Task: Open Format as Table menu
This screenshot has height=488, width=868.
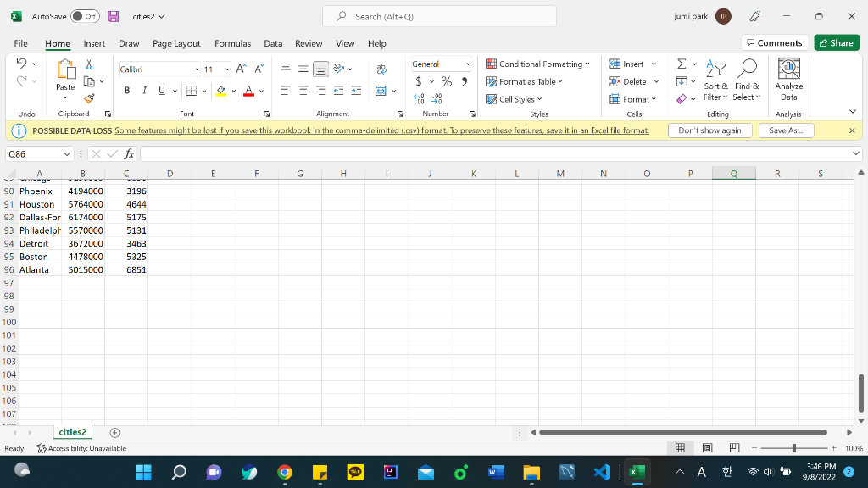Action: click(x=524, y=82)
